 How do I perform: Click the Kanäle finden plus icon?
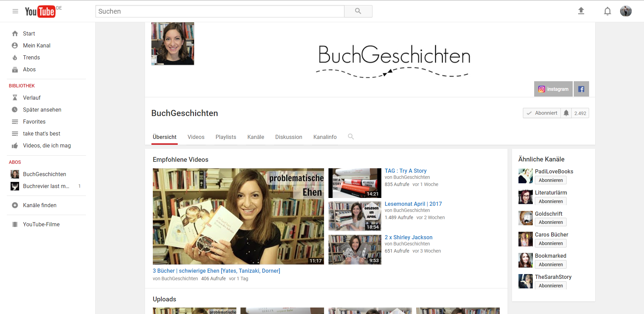click(x=15, y=205)
